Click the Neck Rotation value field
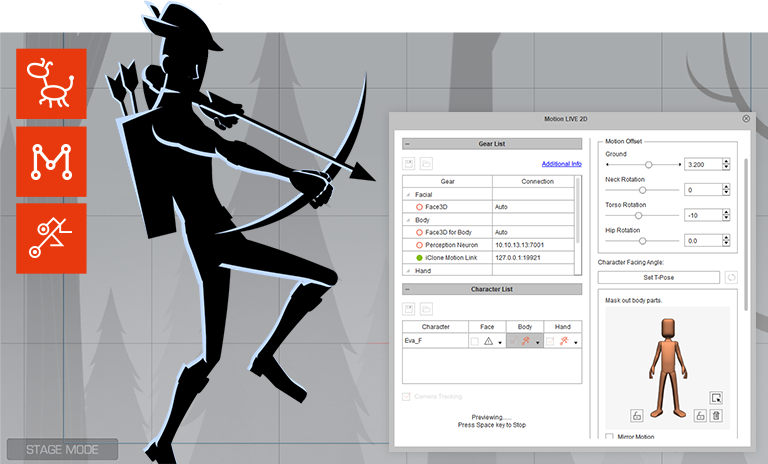Image resolution: width=768 pixels, height=464 pixels. pyautogui.click(x=703, y=189)
